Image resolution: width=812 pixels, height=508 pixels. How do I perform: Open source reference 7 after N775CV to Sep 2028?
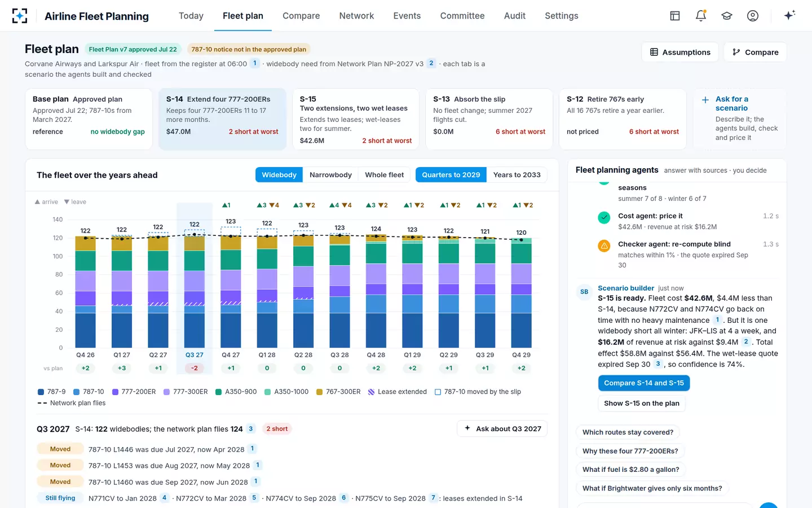(x=433, y=498)
